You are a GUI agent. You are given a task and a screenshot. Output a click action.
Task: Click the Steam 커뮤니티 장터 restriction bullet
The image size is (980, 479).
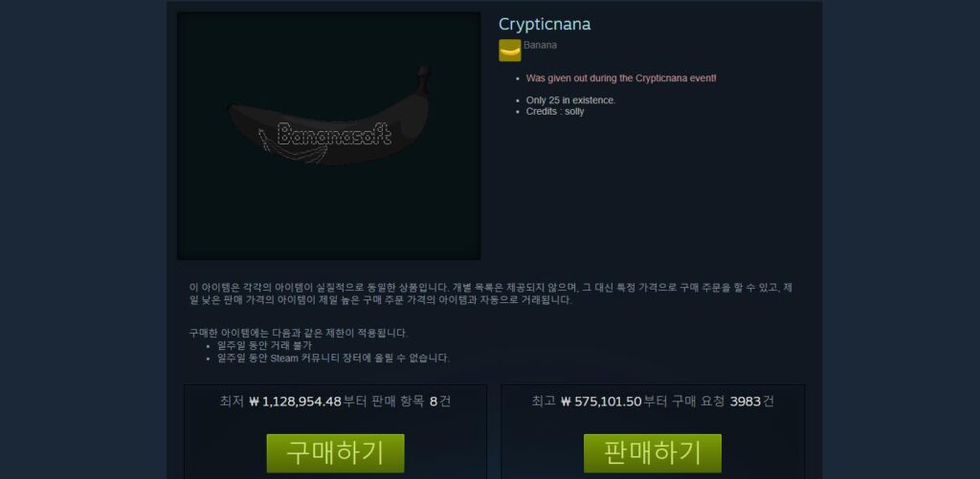click(x=333, y=358)
